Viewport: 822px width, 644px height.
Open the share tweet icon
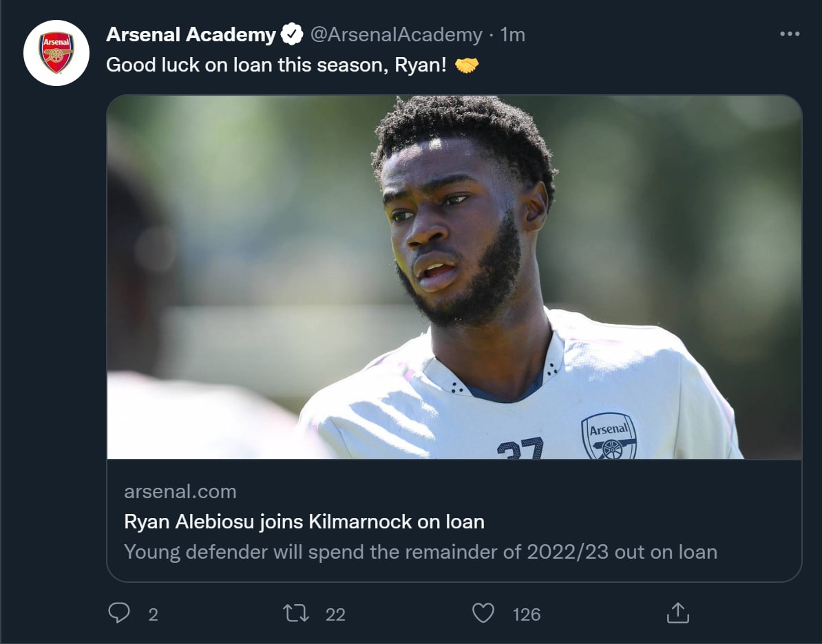(678, 613)
